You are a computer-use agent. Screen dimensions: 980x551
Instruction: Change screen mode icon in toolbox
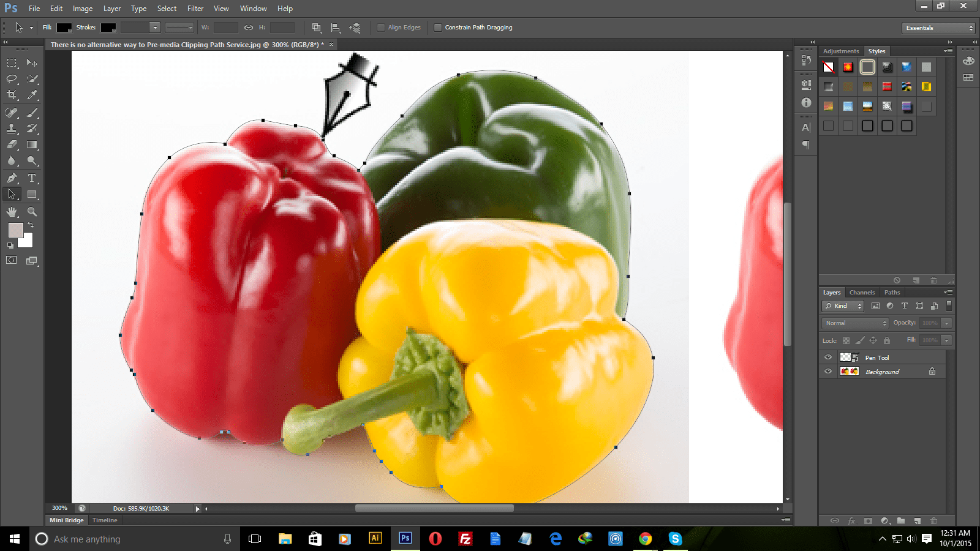coord(32,260)
